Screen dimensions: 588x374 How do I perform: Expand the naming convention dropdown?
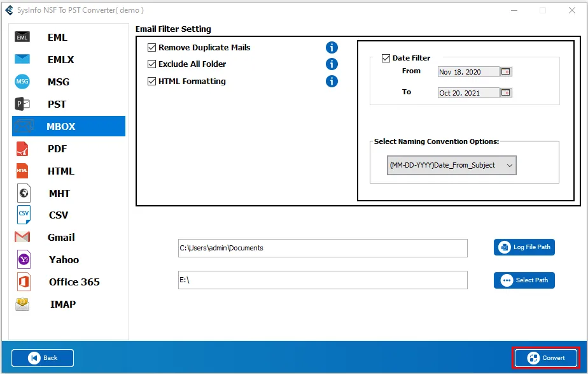451,166
